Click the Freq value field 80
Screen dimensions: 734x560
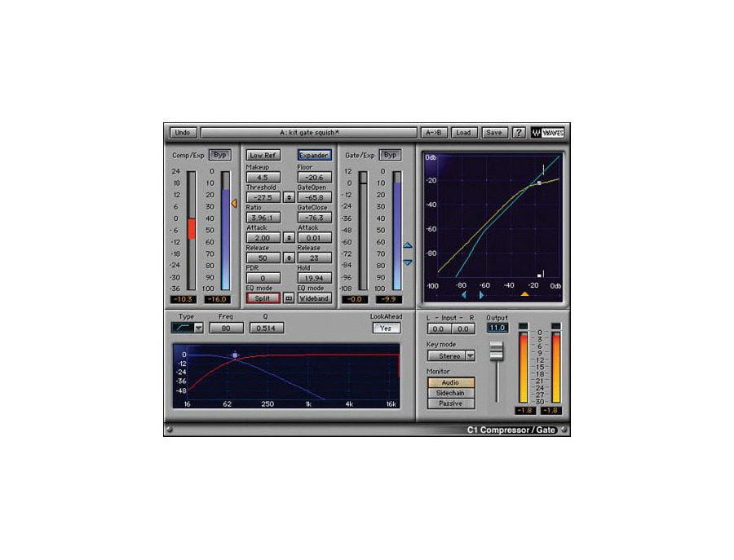226,329
